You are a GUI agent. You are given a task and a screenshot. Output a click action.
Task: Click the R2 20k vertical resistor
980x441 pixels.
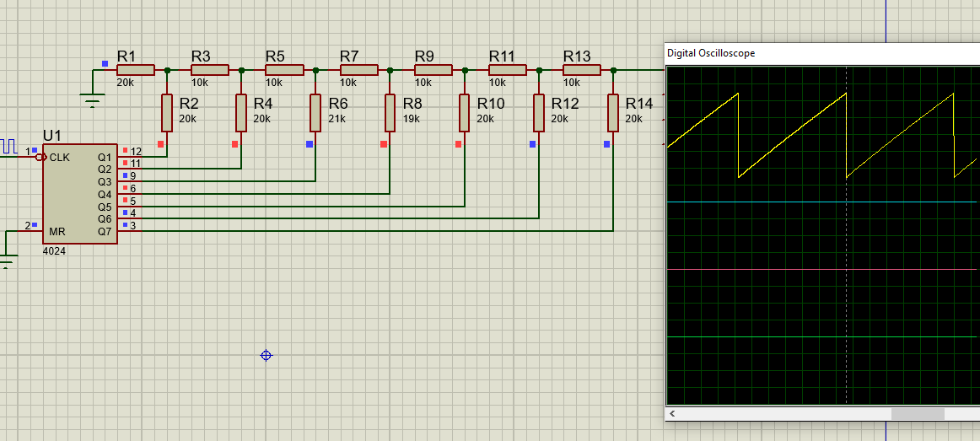point(167,113)
